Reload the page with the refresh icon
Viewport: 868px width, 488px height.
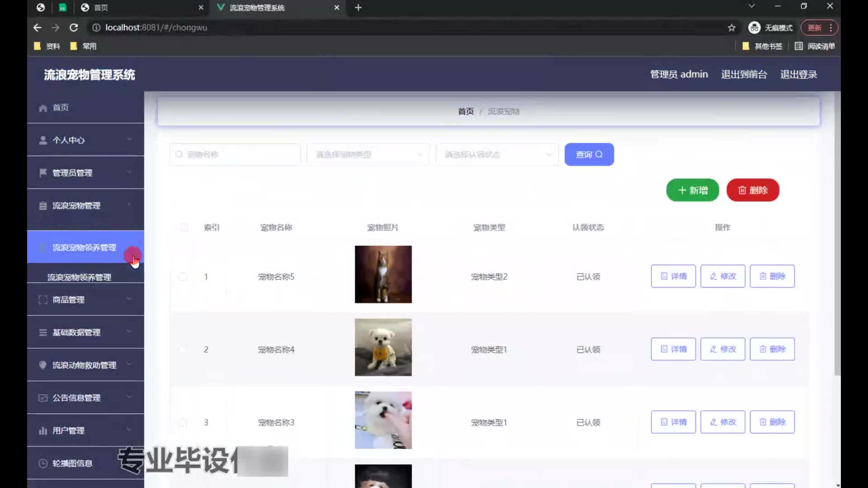click(x=74, y=28)
